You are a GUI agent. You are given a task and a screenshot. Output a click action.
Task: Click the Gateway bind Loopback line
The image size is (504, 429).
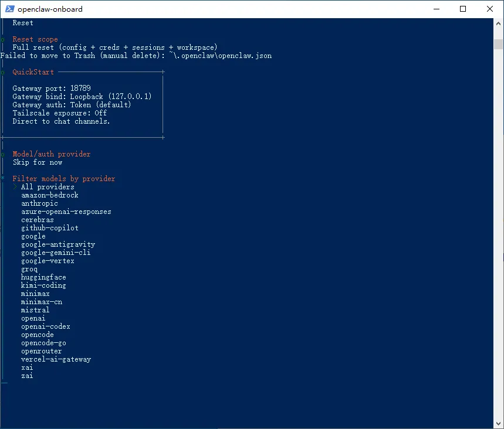82,96
